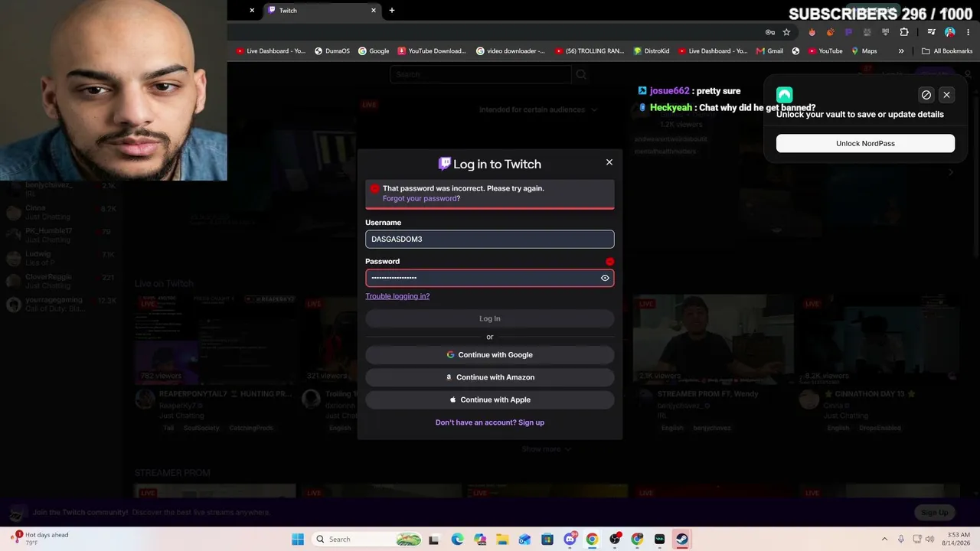Open the taskbar volume control
980x551 pixels.
(x=931, y=540)
